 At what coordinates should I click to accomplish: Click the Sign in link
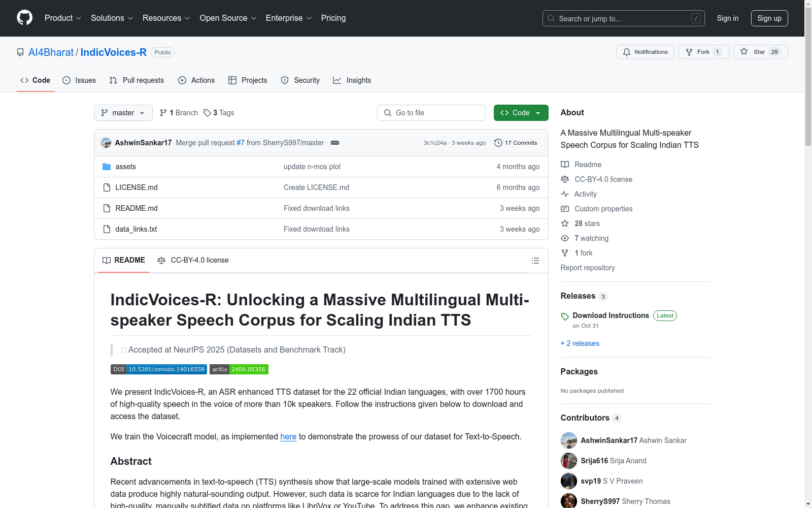click(x=728, y=18)
